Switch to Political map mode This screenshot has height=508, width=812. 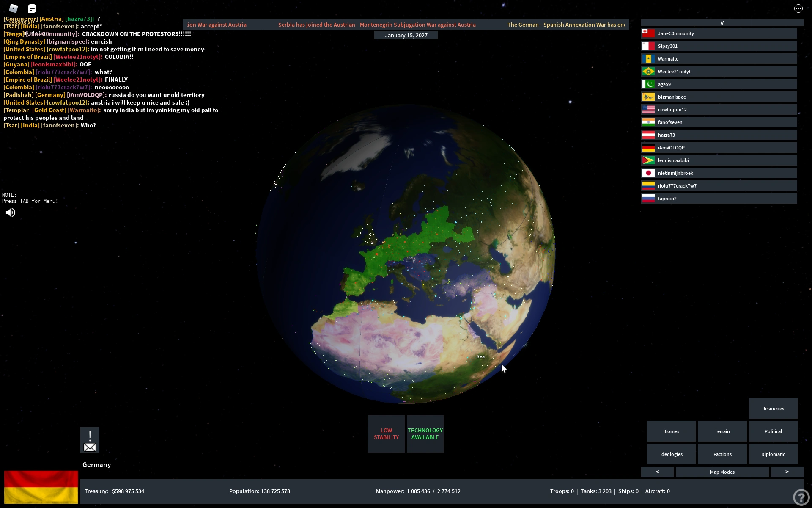773,431
